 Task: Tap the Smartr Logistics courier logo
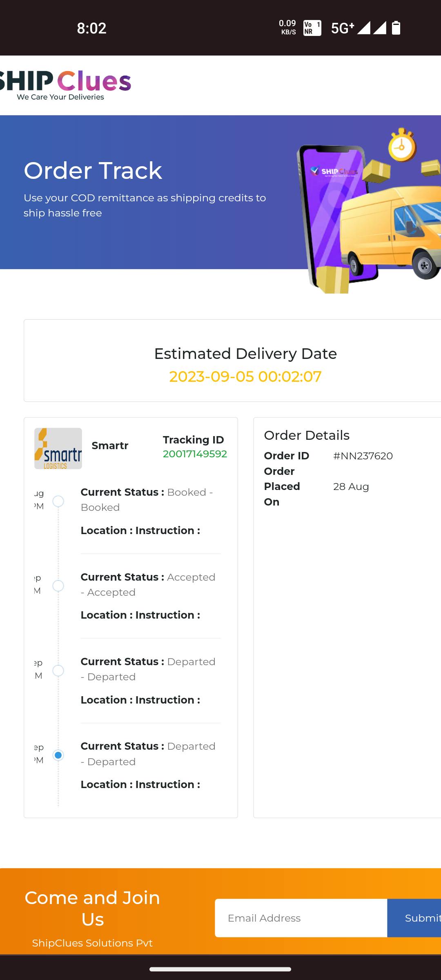58,448
